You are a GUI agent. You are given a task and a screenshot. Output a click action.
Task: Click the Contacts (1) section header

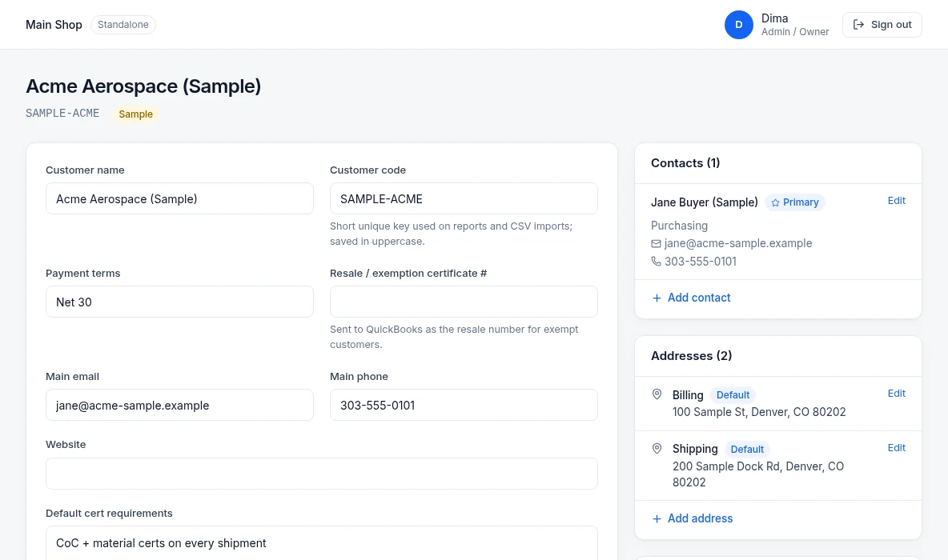(x=685, y=163)
